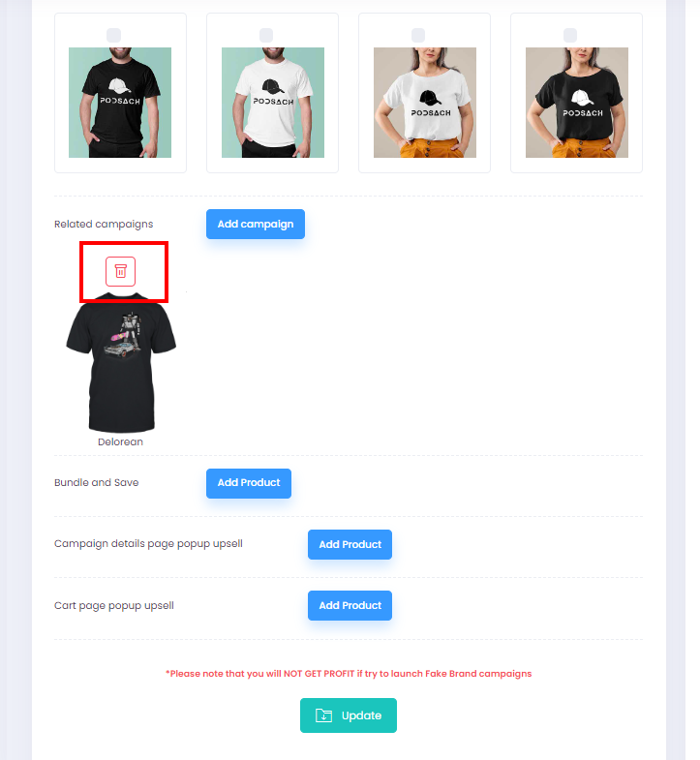Screen dimensions: 700x760
Task: Tick checkbox above women's black PODSACH shirt
Action: [x=570, y=36]
